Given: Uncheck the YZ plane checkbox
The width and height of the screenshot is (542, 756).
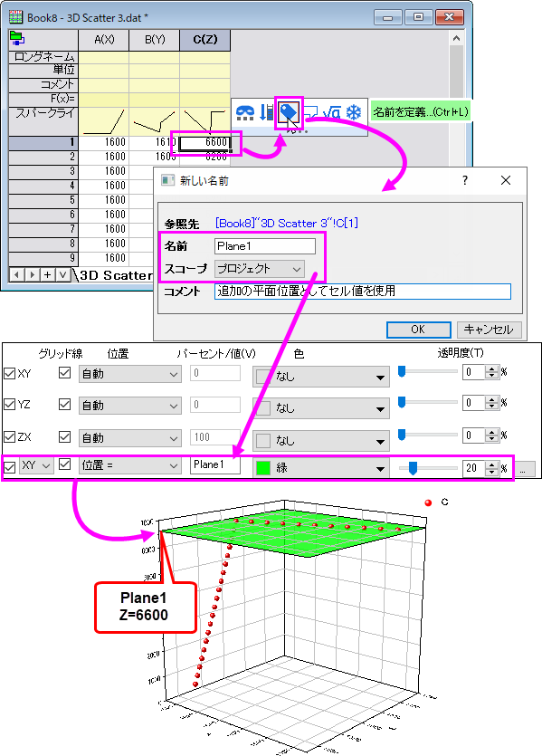Looking at the screenshot, I should tap(10, 404).
